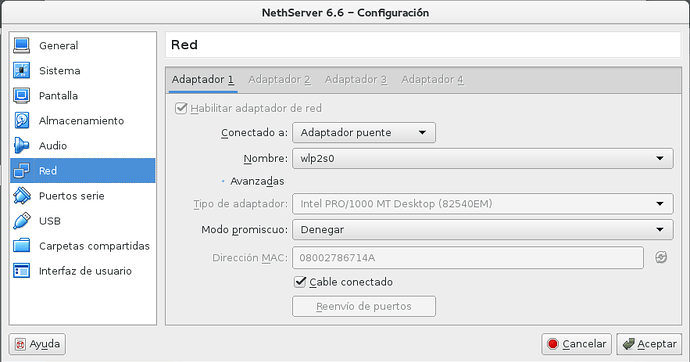Open the Conectado a dropdown
690x362 pixels.
pyautogui.click(x=364, y=132)
